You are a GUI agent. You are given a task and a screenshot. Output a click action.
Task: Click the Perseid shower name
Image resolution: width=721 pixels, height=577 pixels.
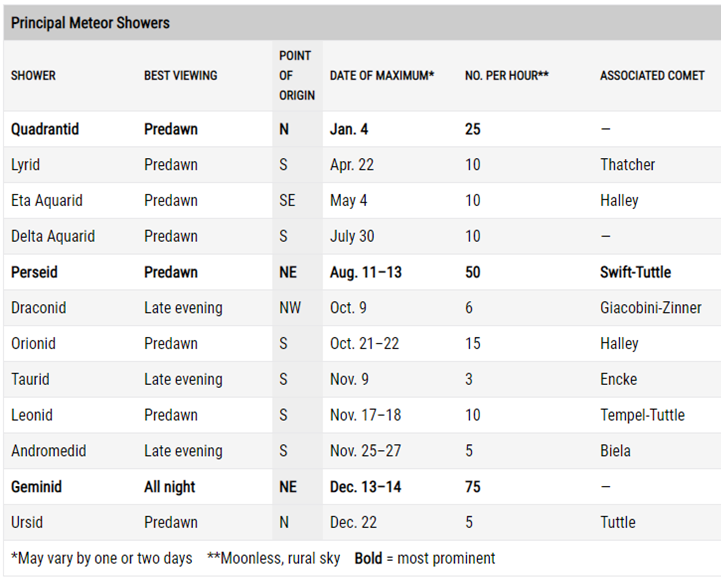click(34, 272)
